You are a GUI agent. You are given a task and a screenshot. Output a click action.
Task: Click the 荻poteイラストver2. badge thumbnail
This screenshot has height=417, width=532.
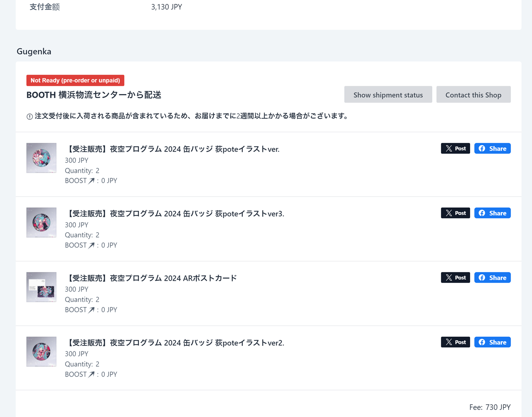41,352
